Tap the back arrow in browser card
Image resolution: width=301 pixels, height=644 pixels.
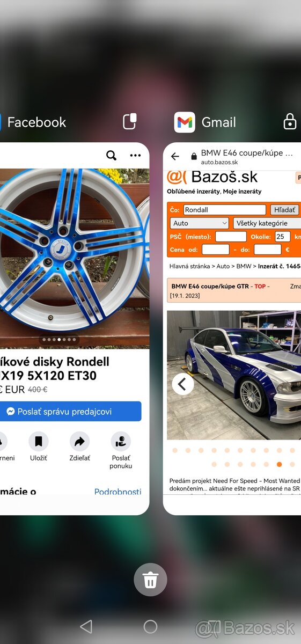click(x=175, y=156)
